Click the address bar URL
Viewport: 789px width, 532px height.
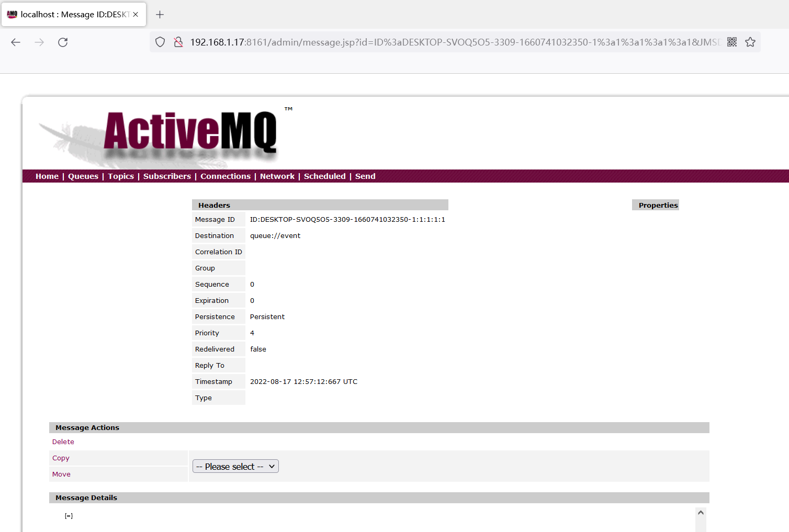(x=455, y=42)
